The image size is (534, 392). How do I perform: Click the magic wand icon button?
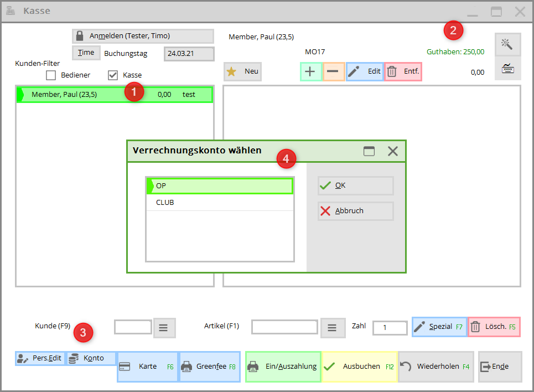click(507, 44)
